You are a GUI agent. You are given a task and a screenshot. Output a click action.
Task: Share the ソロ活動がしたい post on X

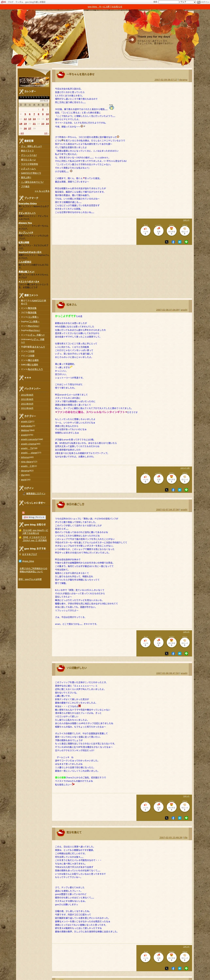[x=166, y=818]
